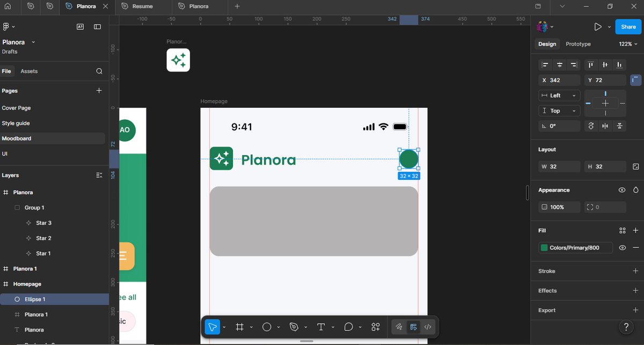The height and width of the screenshot is (345, 644).
Task: Toggle Appearance layer visibility eye
Action: coord(622,190)
